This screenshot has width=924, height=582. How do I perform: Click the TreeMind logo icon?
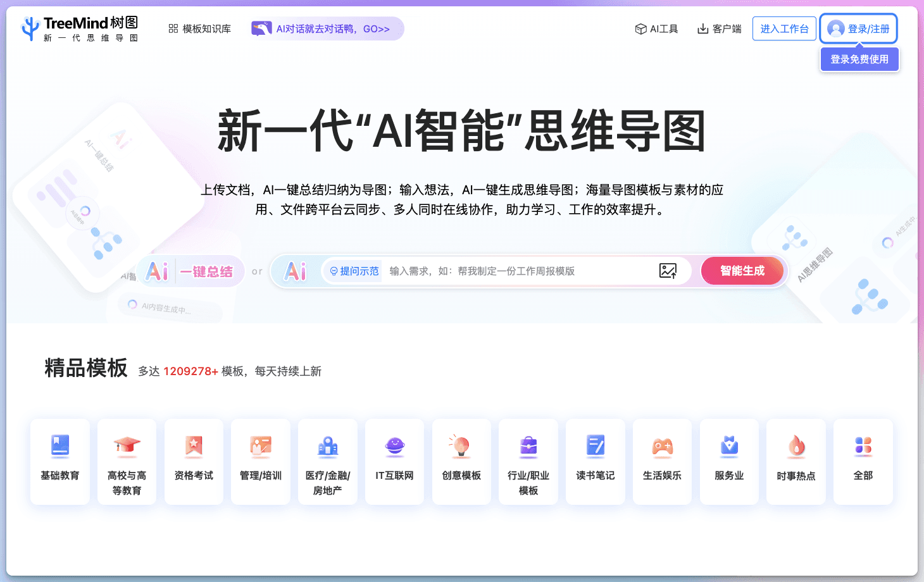point(30,28)
